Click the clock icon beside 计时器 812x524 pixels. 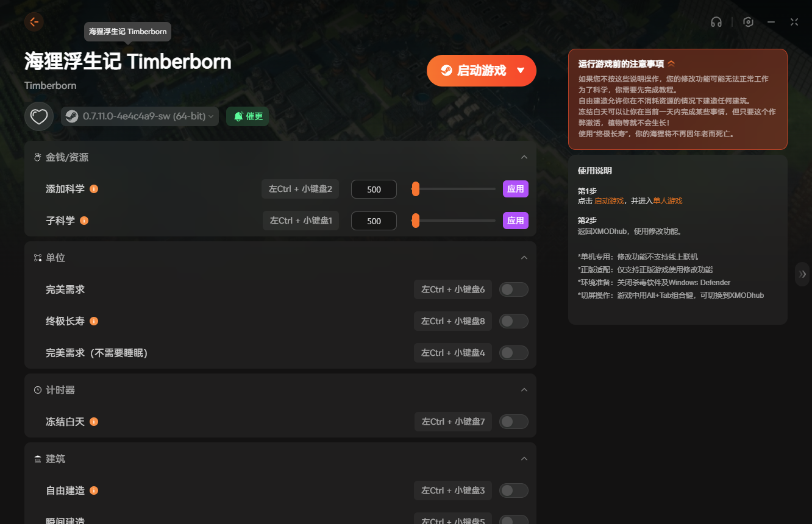[x=37, y=389]
